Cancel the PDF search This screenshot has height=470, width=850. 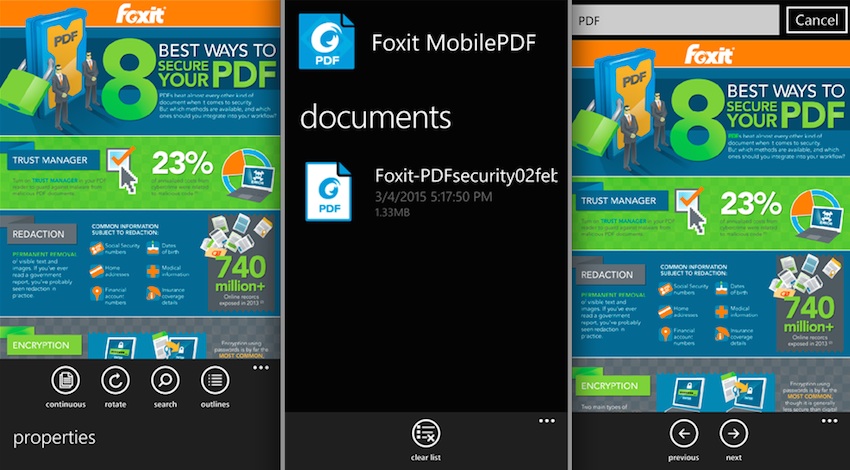[816, 21]
